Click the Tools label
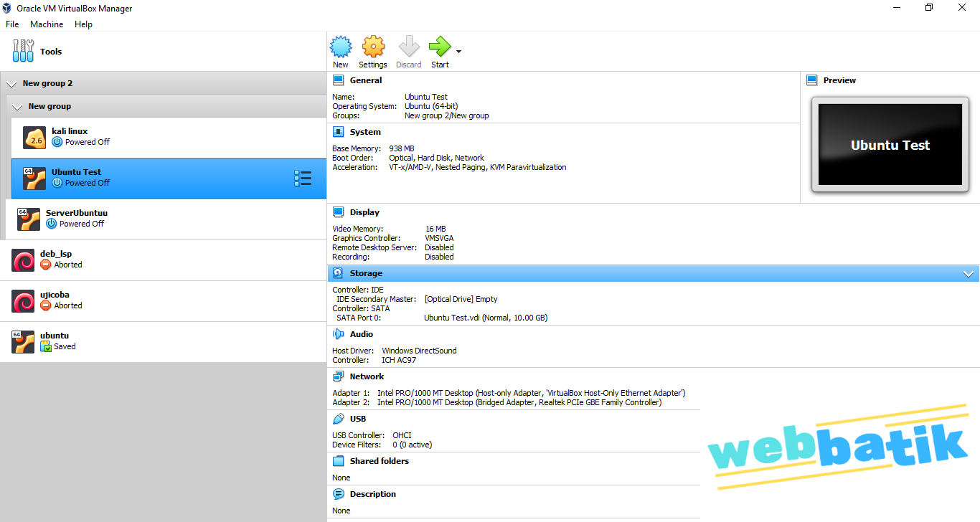The width and height of the screenshot is (980, 522). click(51, 52)
